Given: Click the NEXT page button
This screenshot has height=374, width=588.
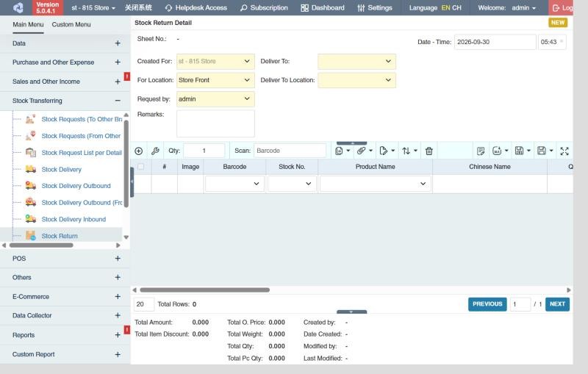Looking at the screenshot, I should click(557, 304).
